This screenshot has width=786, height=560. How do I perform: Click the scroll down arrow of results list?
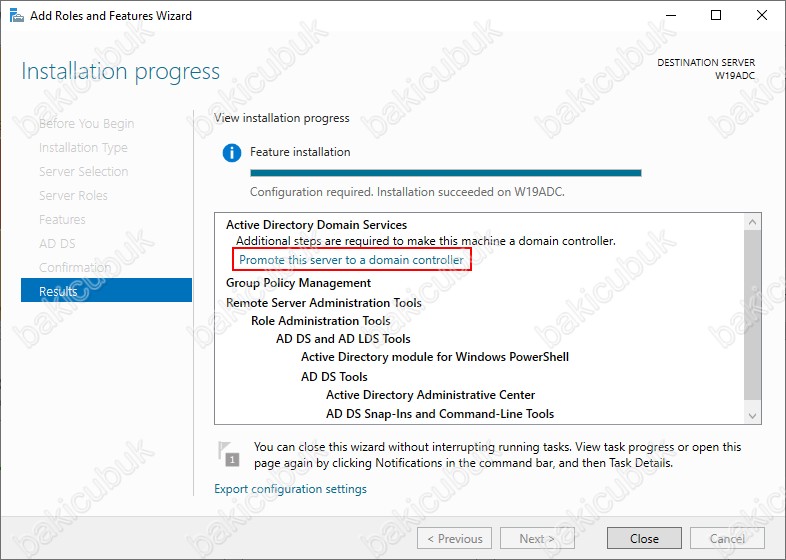(x=752, y=416)
